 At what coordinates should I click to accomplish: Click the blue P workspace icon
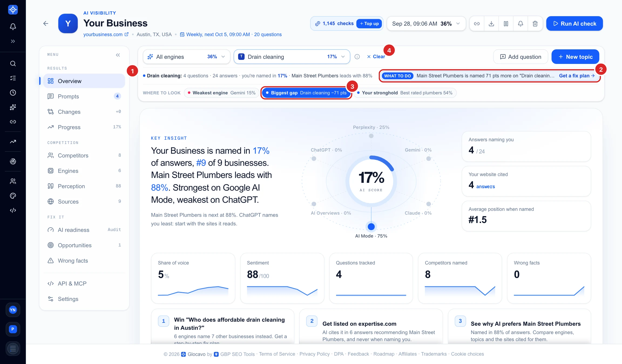click(13, 329)
